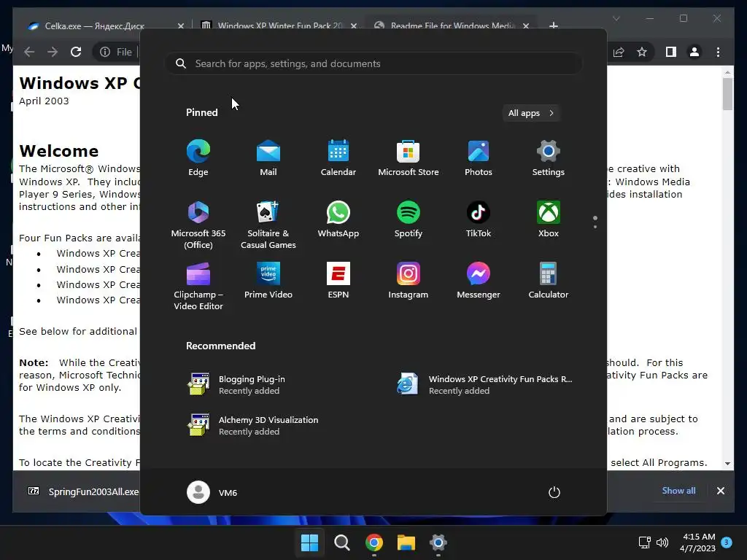The height and width of the screenshot is (560, 747).
Task: Toggle Chrome side panel
Action: pyautogui.click(x=671, y=52)
